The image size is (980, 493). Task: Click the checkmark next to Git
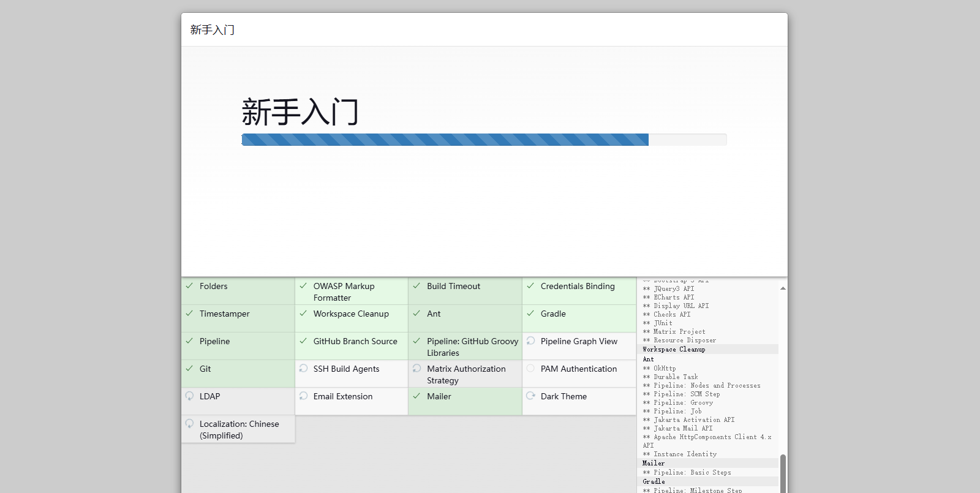(190, 369)
